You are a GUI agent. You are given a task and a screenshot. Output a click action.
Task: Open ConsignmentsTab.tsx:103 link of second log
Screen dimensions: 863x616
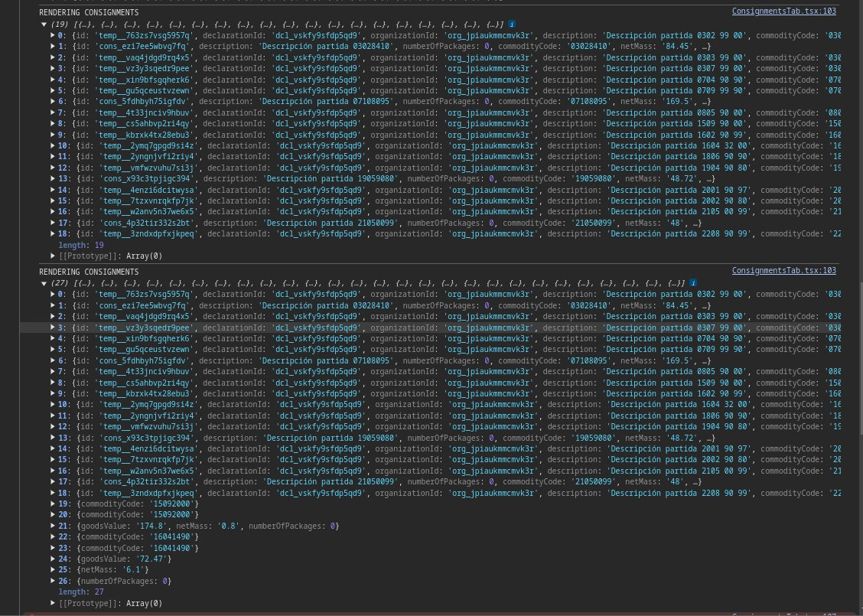783,270
